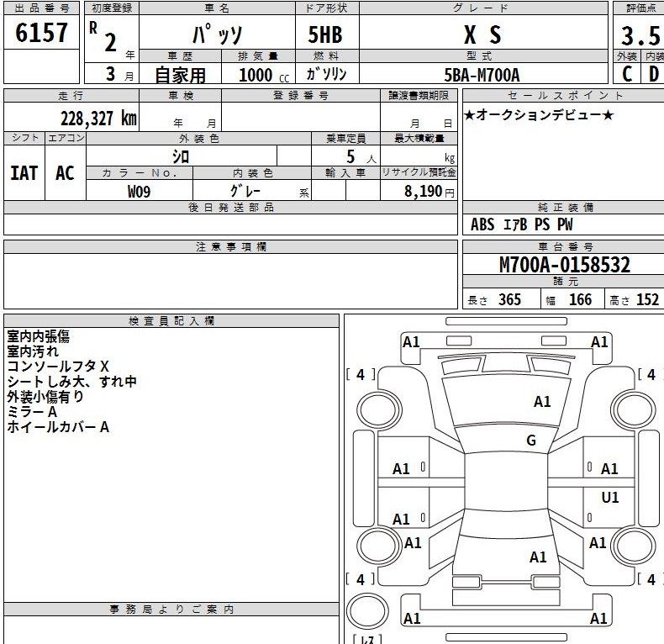Screen dimensions: 664x644
Task: Click the length value 365
Action: coord(509,299)
